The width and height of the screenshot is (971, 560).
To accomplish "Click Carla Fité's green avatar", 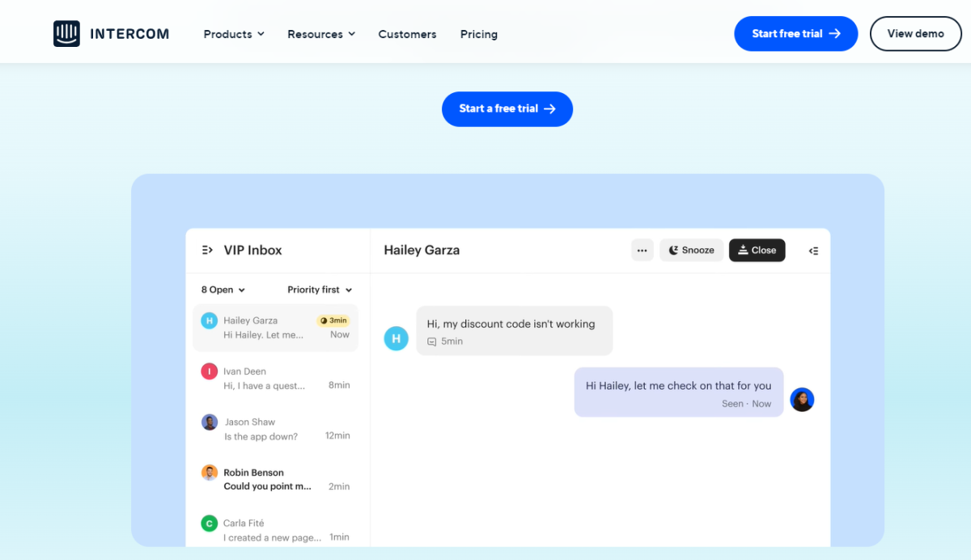I will (209, 524).
